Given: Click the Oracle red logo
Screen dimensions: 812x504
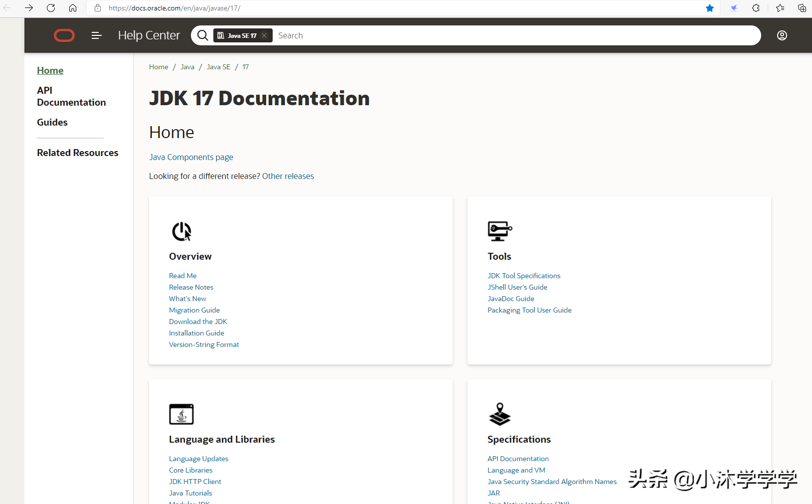Looking at the screenshot, I should (64, 35).
